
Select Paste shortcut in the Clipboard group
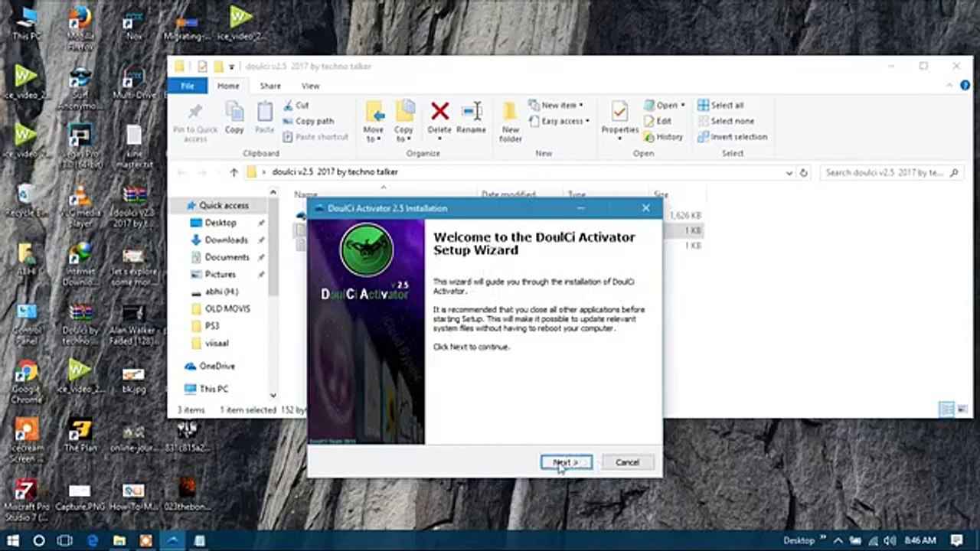click(315, 137)
